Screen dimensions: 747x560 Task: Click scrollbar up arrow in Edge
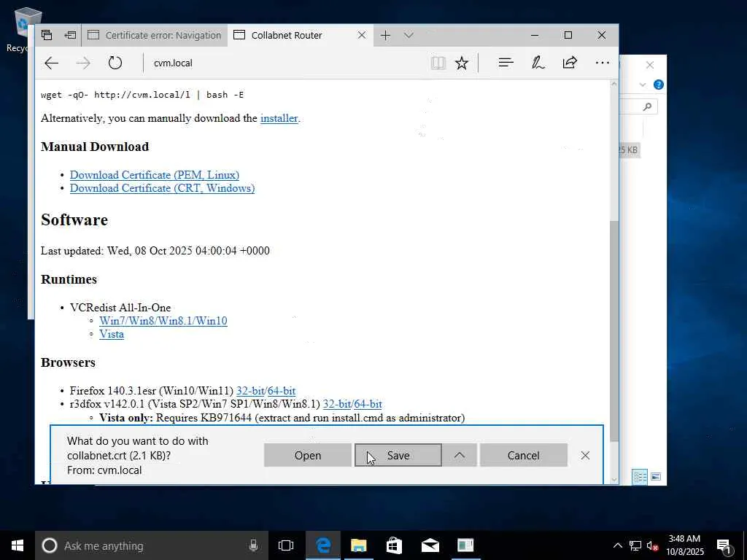click(x=614, y=84)
